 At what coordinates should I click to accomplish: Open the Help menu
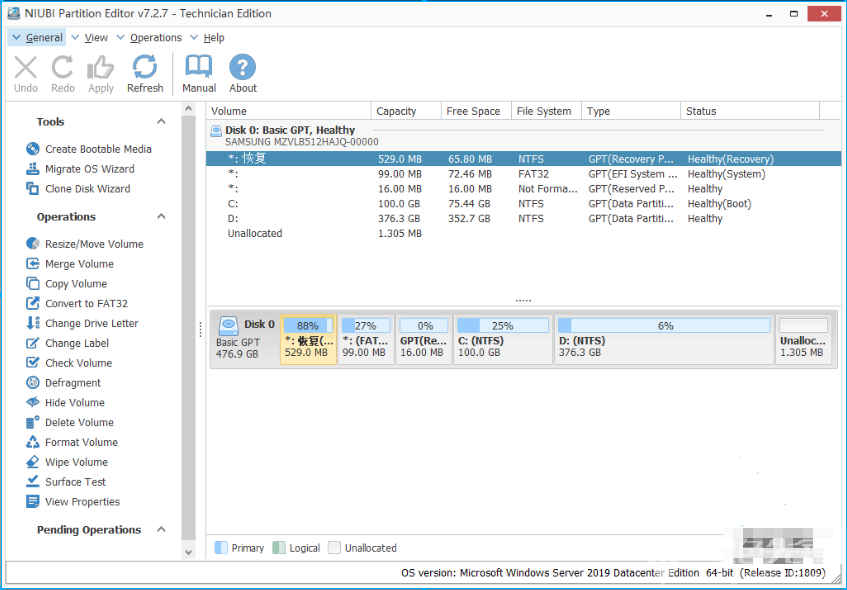[x=207, y=37]
